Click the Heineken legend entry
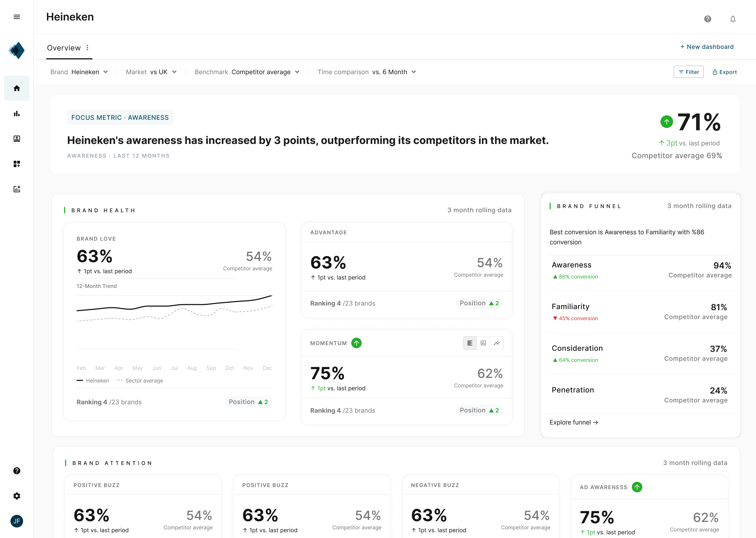Image resolution: width=756 pixels, height=538 pixels. [93, 381]
